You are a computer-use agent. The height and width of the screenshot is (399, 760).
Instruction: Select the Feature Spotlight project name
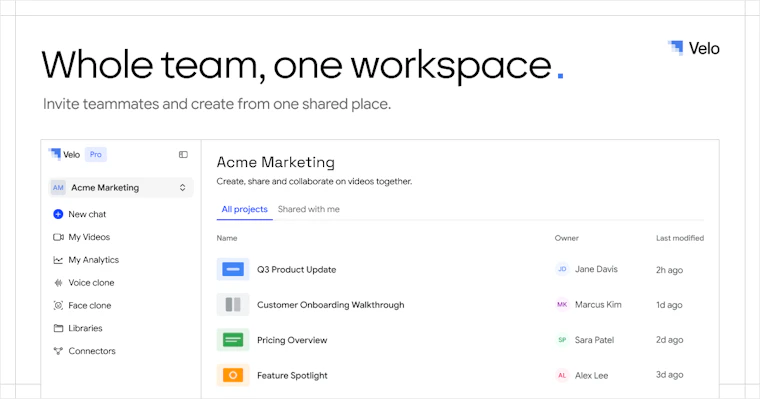click(292, 376)
